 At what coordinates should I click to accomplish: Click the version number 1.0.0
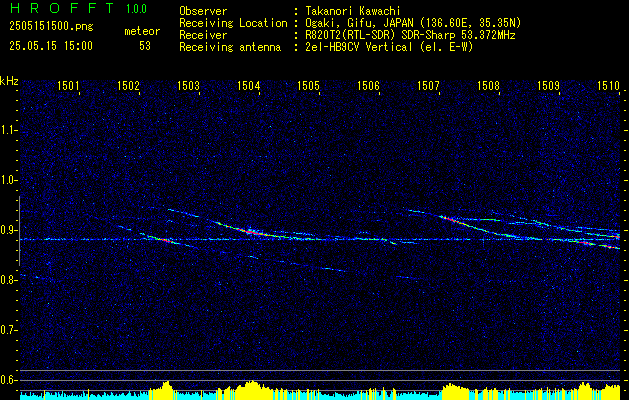[x=136, y=9]
